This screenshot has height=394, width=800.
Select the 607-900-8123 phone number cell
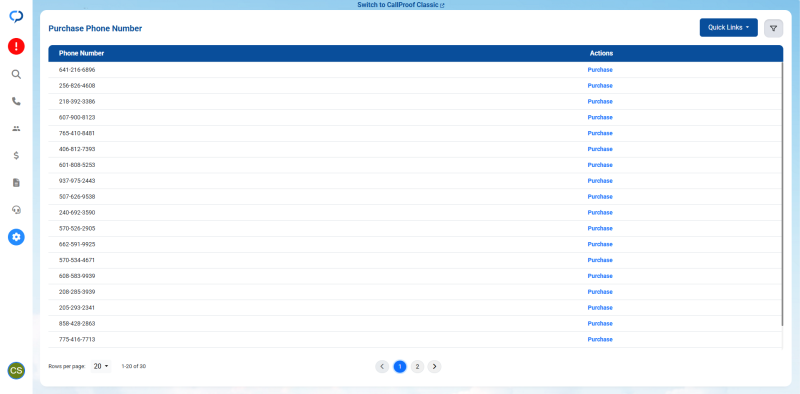(77, 117)
